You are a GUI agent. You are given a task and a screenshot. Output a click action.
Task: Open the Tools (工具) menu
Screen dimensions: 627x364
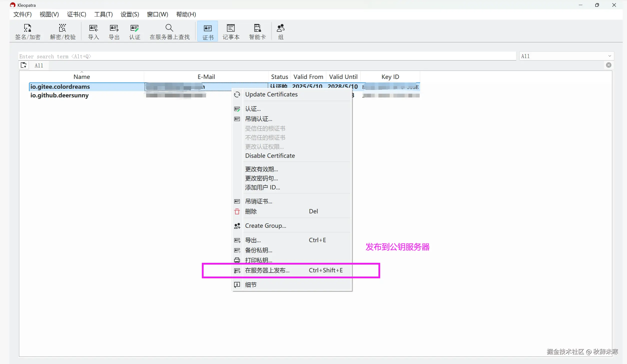point(103,14)
